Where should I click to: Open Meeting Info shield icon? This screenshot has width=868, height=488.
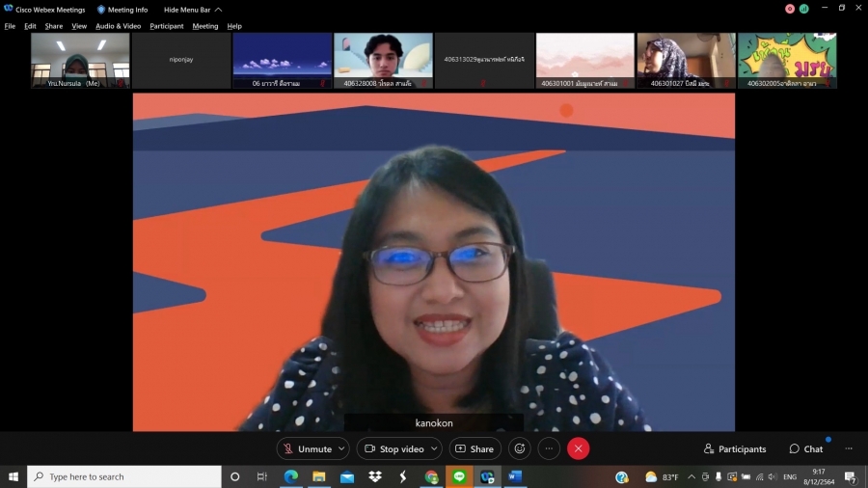click(x=101, y=10)
